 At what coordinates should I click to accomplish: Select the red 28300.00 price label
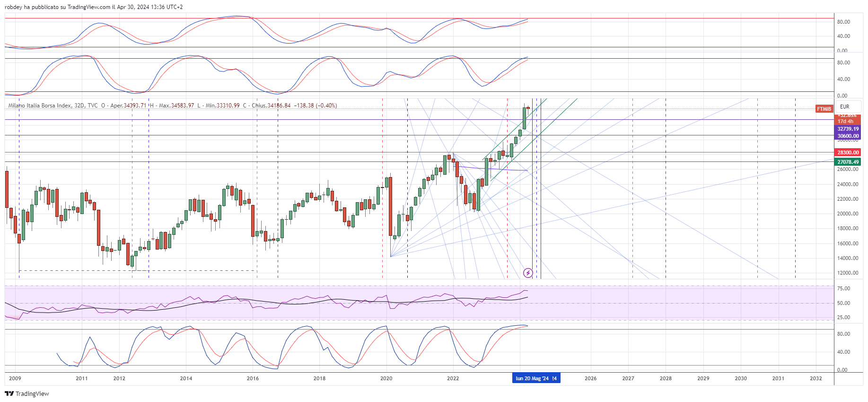click(848, 152)
